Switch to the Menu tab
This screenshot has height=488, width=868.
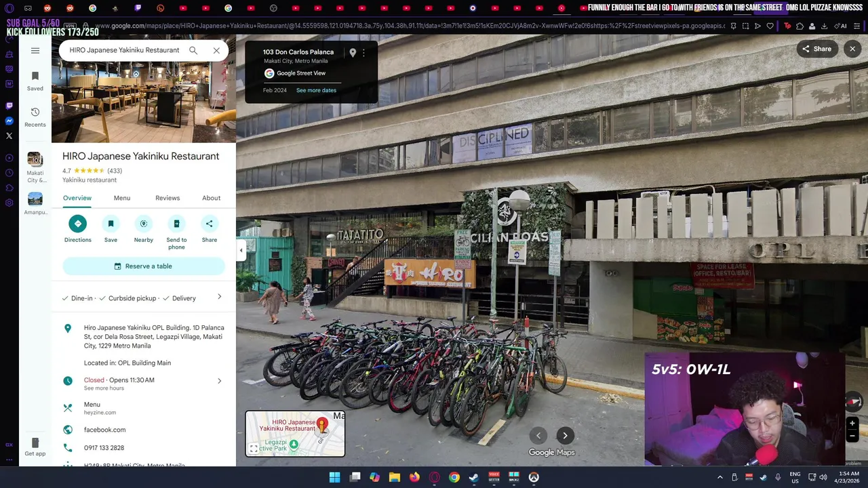click(122, 198)
